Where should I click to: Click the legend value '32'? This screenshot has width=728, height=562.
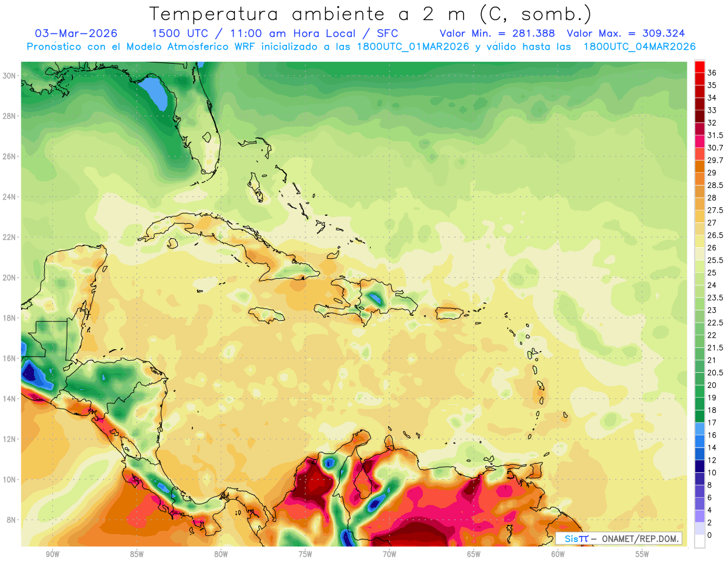(712, 122)
